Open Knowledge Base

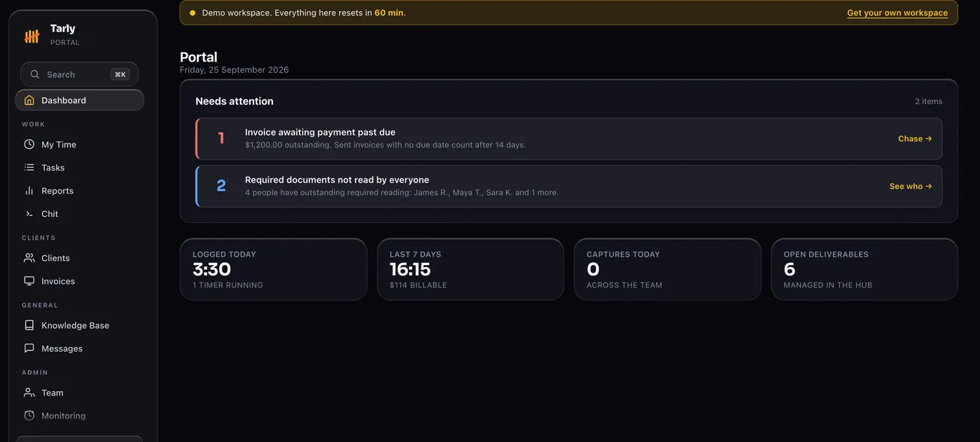coord(80,325)
